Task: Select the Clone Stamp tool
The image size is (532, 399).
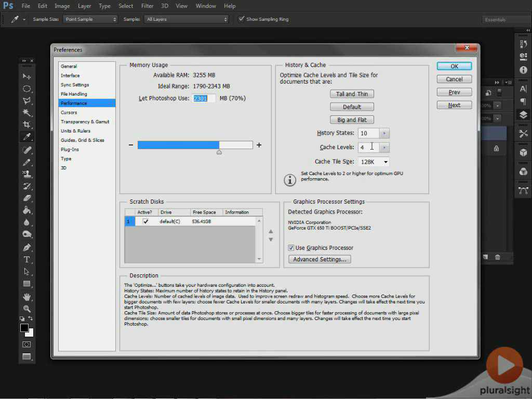Action: pyautogui.click(x=26, y=174)
